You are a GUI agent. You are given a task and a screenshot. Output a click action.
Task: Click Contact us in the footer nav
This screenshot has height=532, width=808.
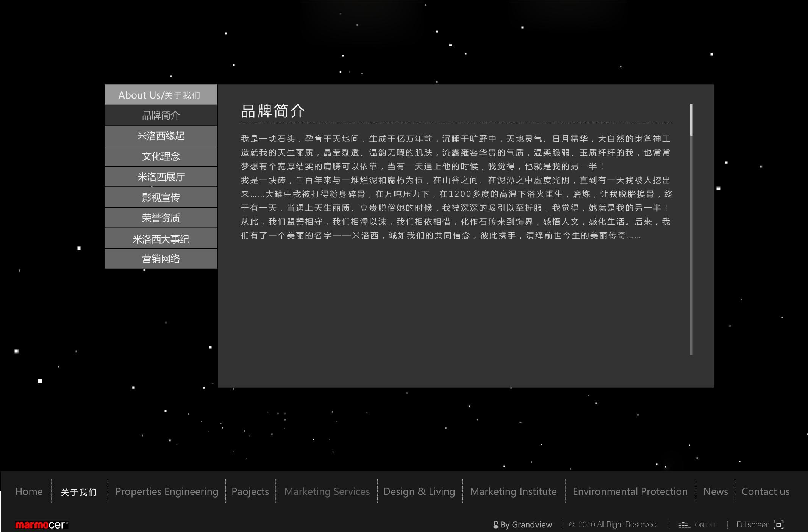pos(765,491)
